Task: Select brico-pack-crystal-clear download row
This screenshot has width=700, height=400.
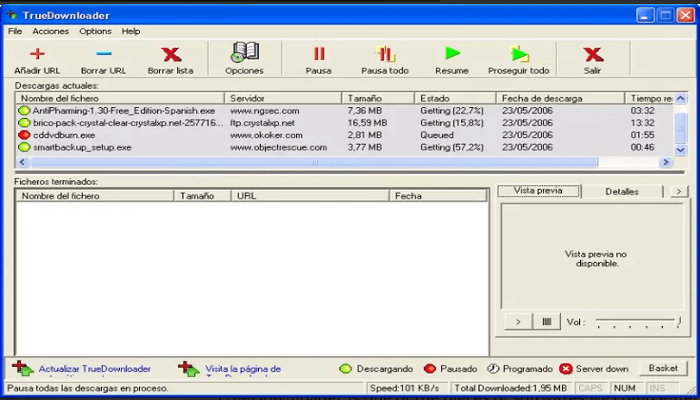Action: pos(345,122)
